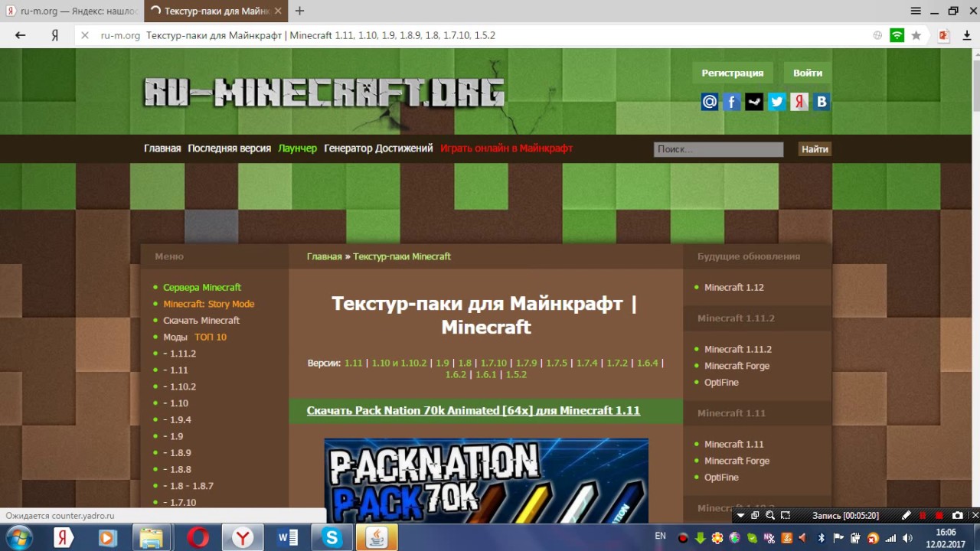Viewport: 980px width, 551px height.
Task: Click the Bluetooth tray icon
Action: [x=822, y=538]
